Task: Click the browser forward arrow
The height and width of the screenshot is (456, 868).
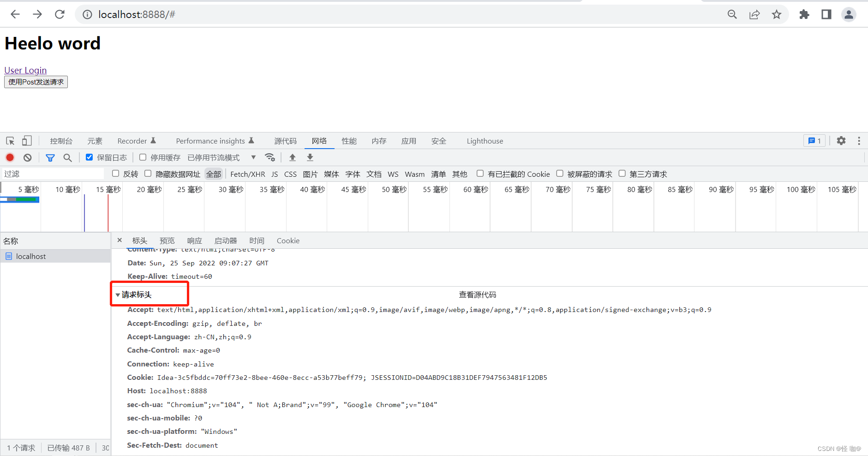Action: (37, 14)
